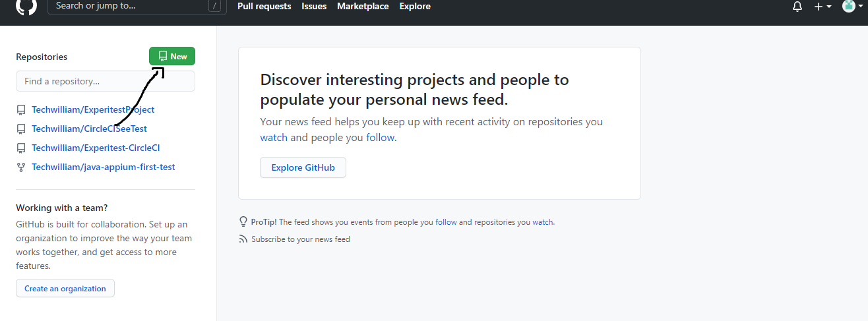Click the repo icon beside Techwilliam/ExperitestProject
Image resolution: width=868 pixels, height=321 pixels.
point(21,110)
